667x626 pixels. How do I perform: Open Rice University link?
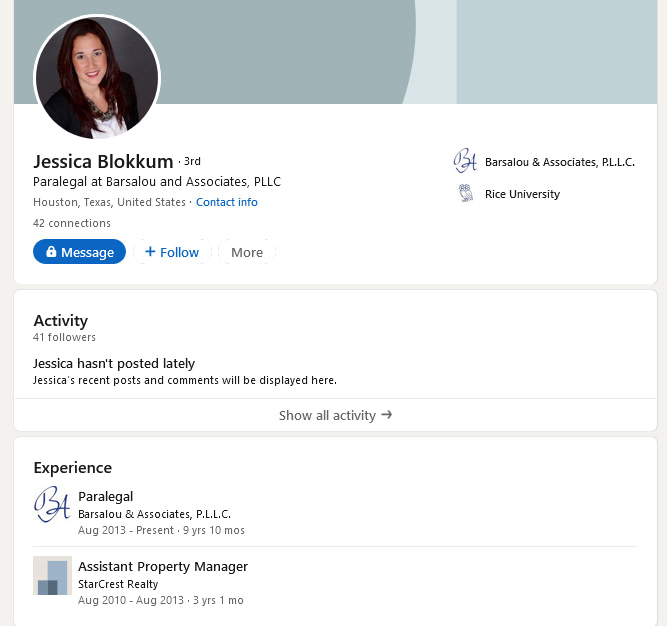pos(522,194)
